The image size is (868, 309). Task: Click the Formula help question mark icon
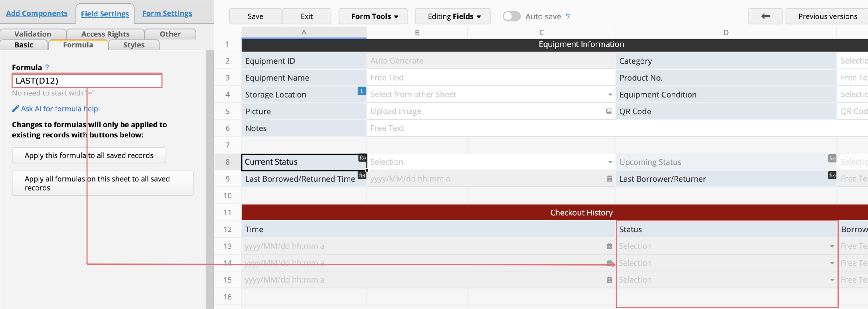point(47,68)
